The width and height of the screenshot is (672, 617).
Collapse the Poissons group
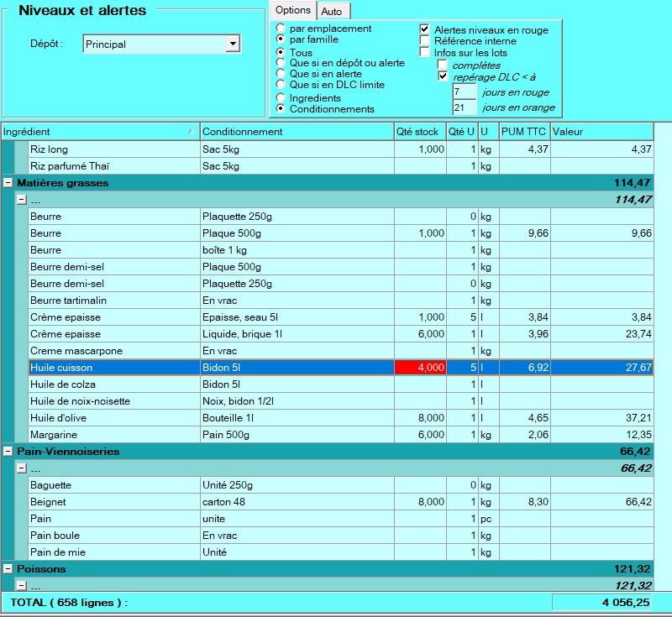click(x=8, y=569)
